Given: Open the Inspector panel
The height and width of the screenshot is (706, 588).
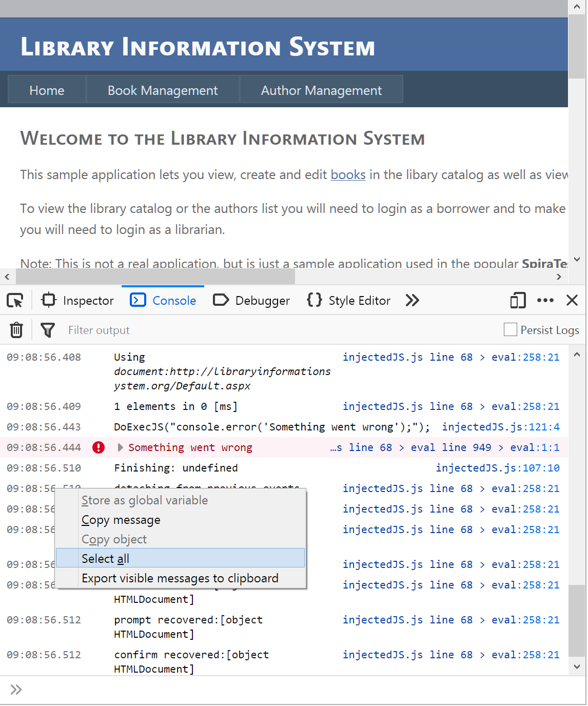Looking at the screenshot, I should pos(77,300).
